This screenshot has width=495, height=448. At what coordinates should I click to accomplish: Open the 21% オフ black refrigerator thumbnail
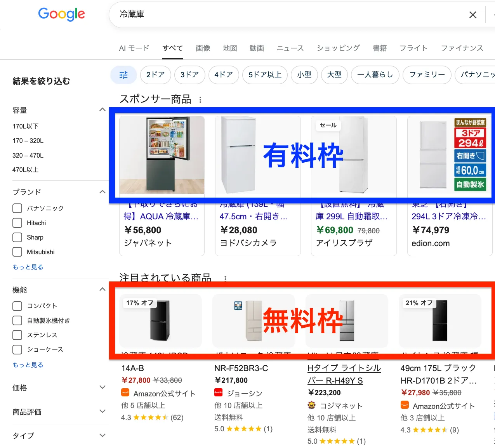(440, 321)
